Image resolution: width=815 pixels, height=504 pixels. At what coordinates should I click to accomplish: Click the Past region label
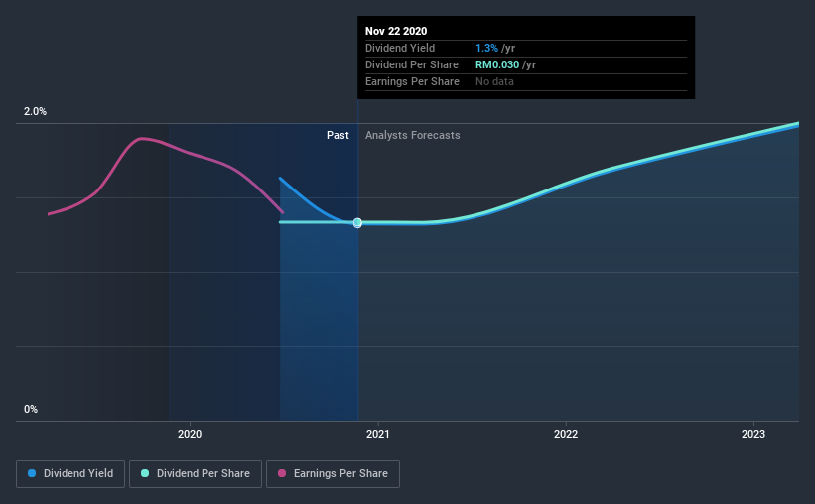point(338,135)
